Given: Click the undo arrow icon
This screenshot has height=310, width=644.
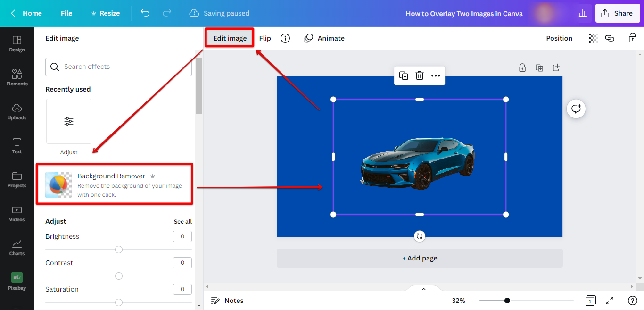Looking at the screenshot, I should 145,13.
